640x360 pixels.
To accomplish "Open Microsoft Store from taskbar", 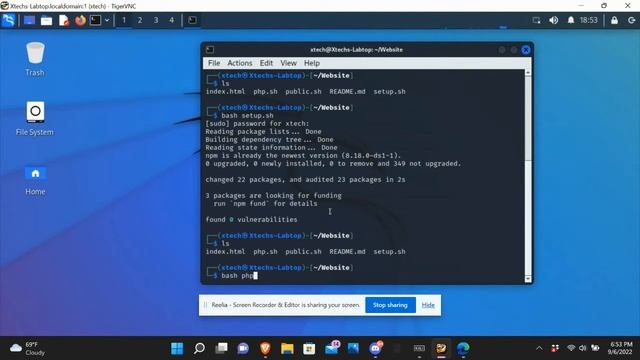I will pos(309,348).
